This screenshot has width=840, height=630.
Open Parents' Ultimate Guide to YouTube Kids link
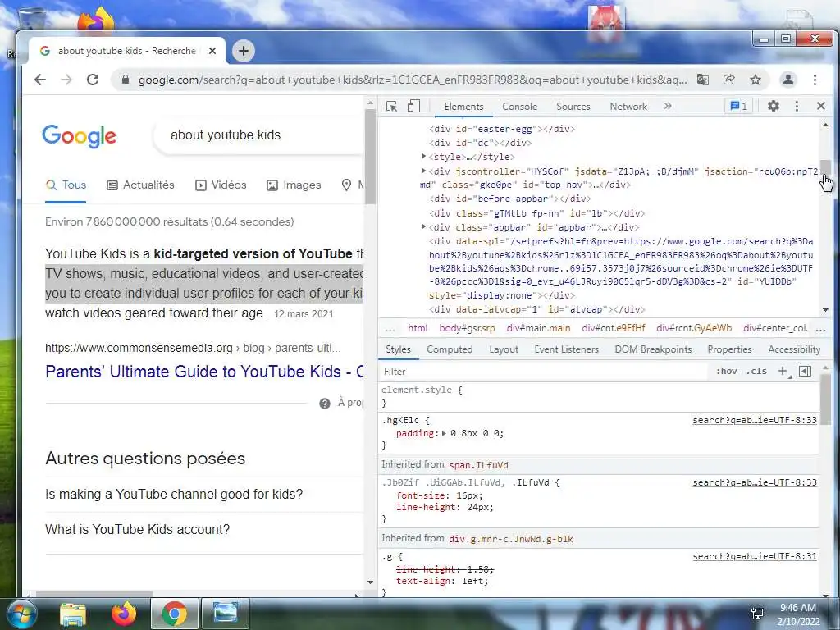pyautogui.click(x=204, y=372)
